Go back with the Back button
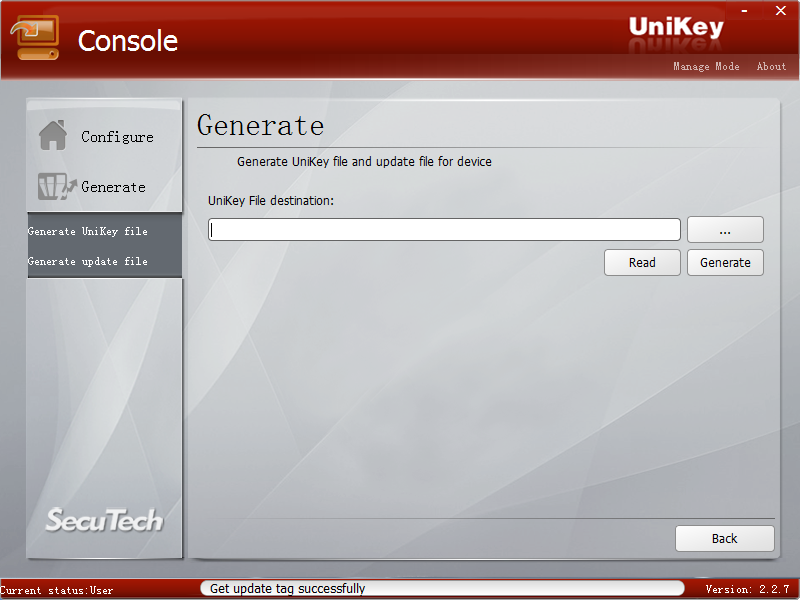Screen dimensions: 800x600 point(724,539)
